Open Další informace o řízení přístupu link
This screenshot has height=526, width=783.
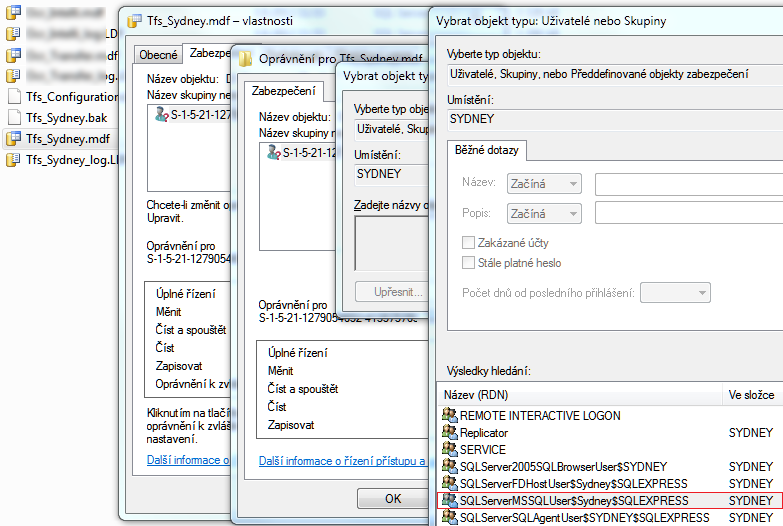[x=343, y=461]
